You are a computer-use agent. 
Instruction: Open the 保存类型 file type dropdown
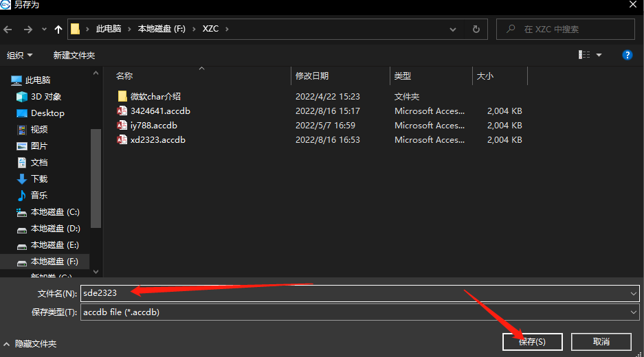pyautogui.click(x=633, y=312)
